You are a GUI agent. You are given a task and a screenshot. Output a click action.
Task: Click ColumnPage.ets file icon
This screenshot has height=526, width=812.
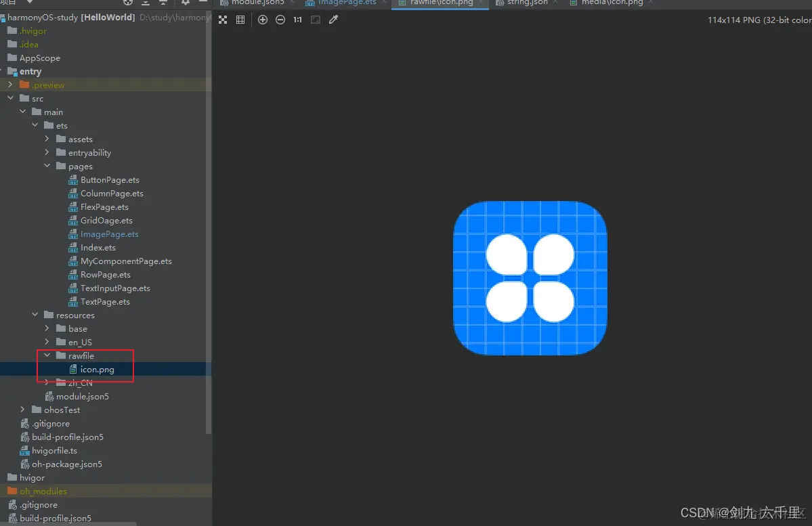tap(74, 194)
